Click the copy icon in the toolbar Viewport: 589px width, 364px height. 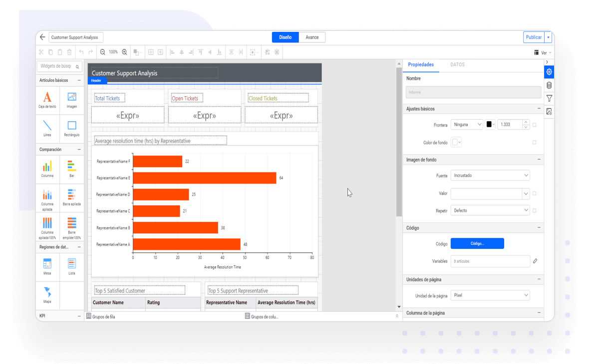(x=51, y=52)
